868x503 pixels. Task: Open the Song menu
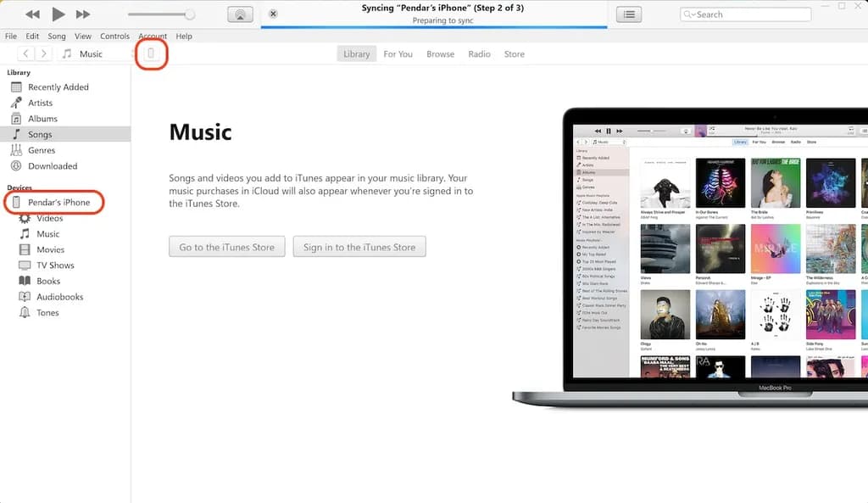(57, 36)
